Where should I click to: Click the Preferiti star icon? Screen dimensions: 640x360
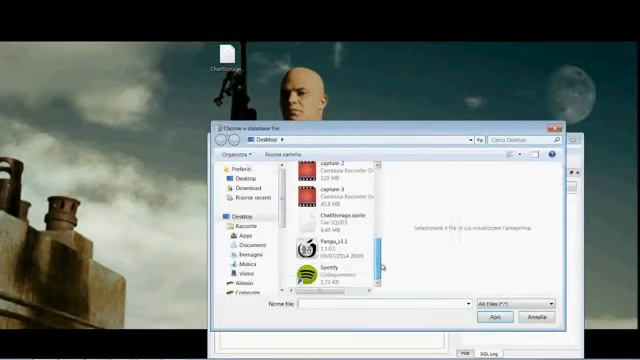coord(226,169)
